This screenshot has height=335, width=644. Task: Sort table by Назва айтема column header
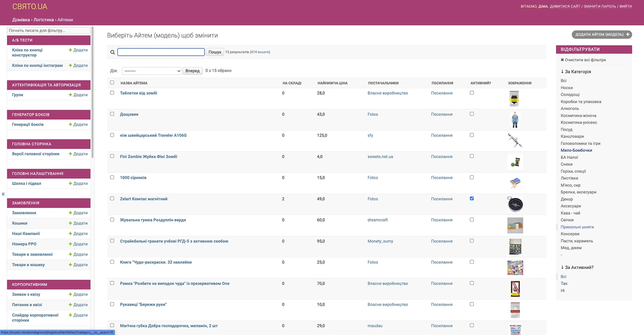click(134, 83)
